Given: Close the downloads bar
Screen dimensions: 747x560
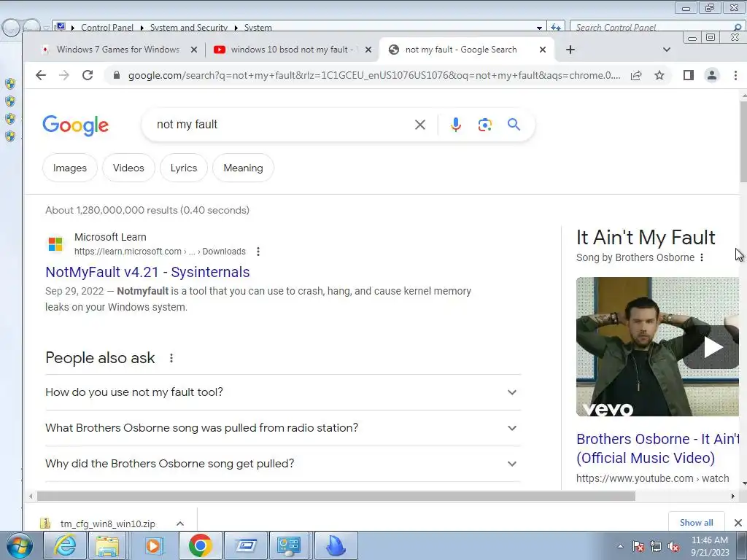Looking at the screenshot, I should (x=738, y=523).
